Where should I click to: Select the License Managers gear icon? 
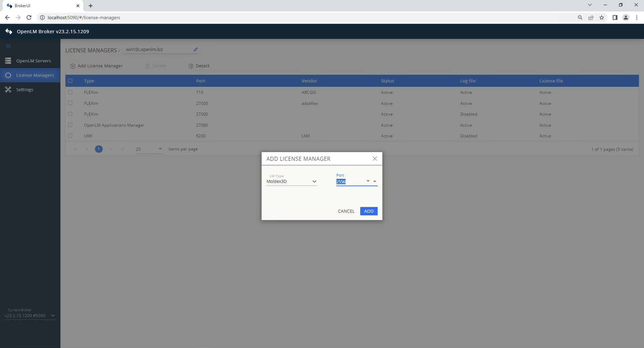8,75
